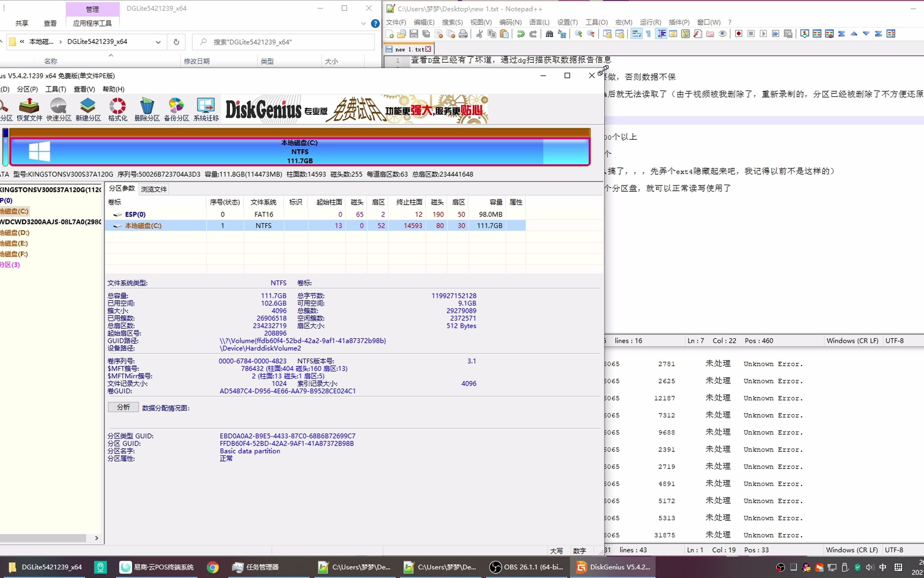The image size is (924, 578).
Task: Toggle word wrap in Notepad++ toolbar
Action: click(x=637, y=34)
